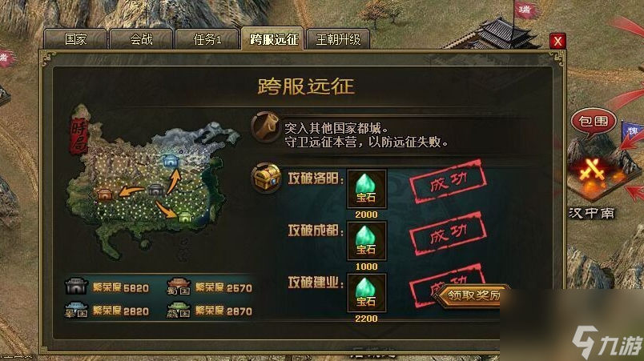Viewport: 644px width, 361px height.
Task: Click the treasure chest reward icon
Action: click(266, 178)
